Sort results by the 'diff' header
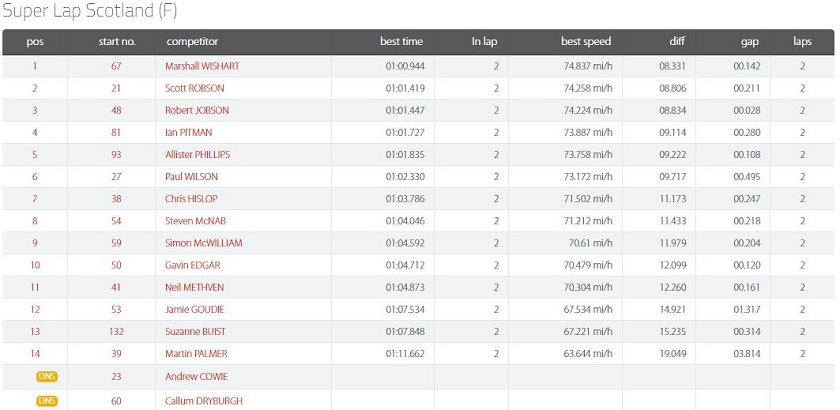This screenshot has width=840, height=410. (x=677, y=42)
